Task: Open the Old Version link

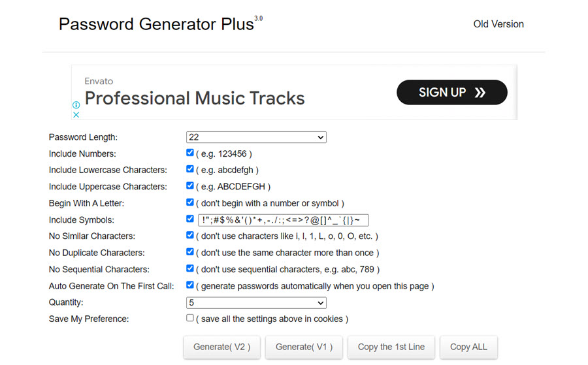Action: point(498,24)
